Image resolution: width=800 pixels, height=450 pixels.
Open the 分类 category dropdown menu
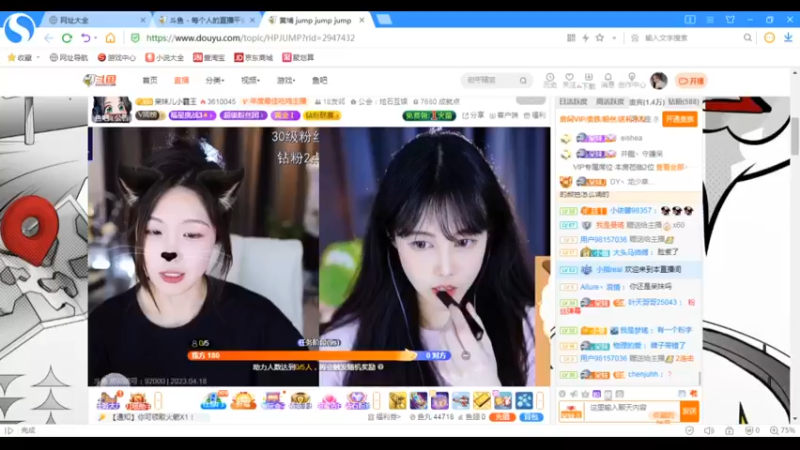(215, 80)
